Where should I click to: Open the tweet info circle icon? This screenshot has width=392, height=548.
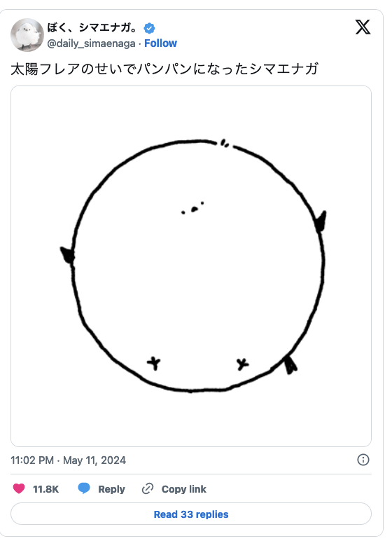[363, 460]
